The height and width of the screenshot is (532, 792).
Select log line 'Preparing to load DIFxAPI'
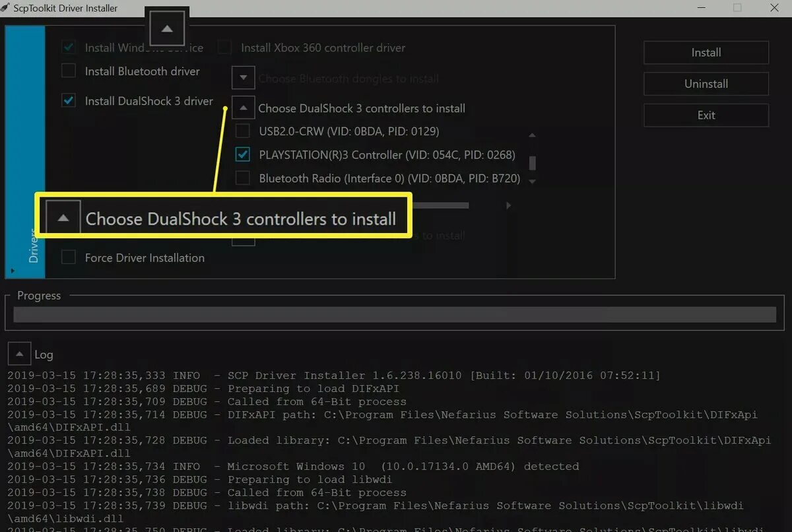[x=203, y=389]
